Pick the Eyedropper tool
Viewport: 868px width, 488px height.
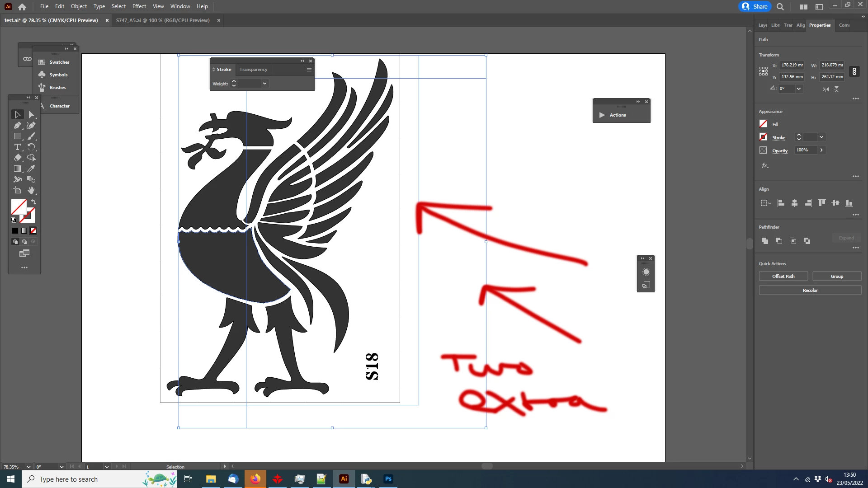point(31,169)
